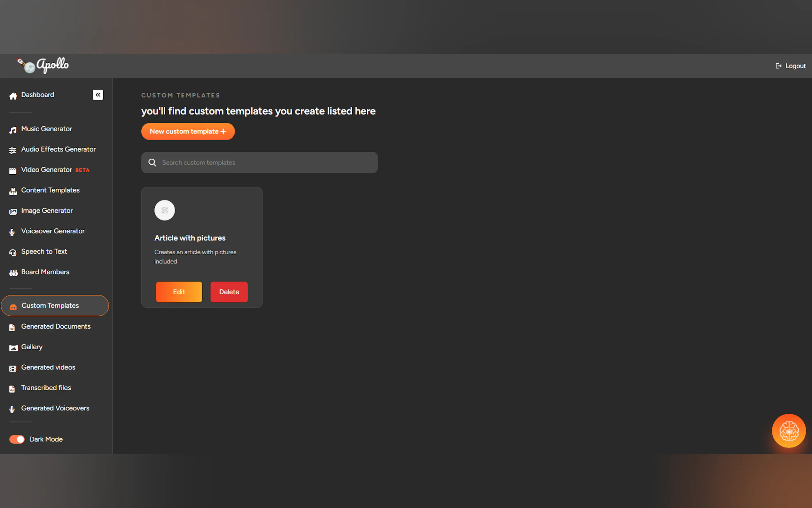Open the brain AI assistant bubble

pos(788,430)
